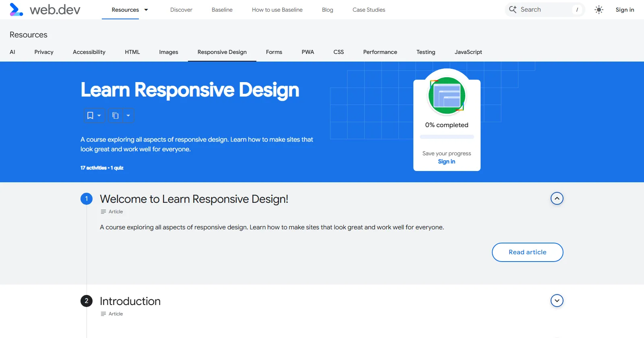Screen dimensions: 644x338
Task: Click the bookmark icon under the course title
Action: coord(91,115)
